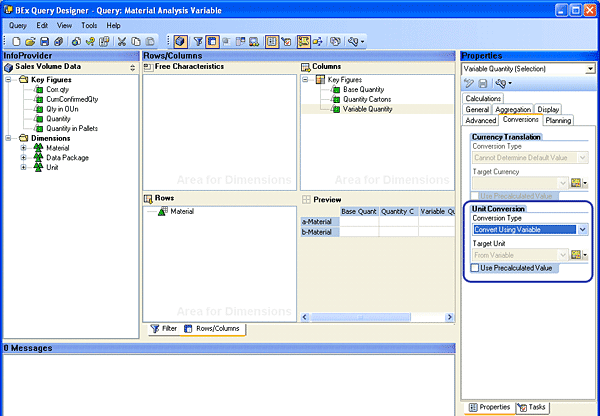600x416 pixels.
Task: Click the InfoProvider cube icon in the toolbar
Action: [180, 41]
